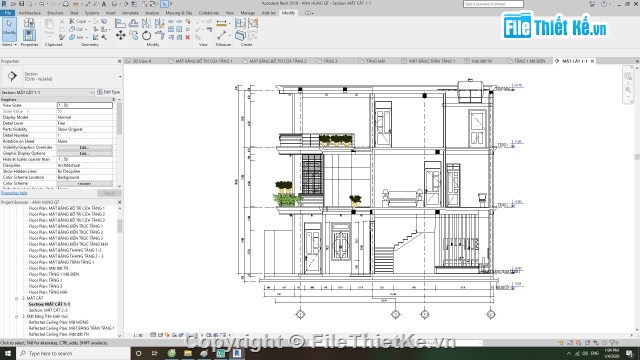The height and width of the screenshot is (360, 640).
Task: Click the Revit application logo
Action: 4,4
